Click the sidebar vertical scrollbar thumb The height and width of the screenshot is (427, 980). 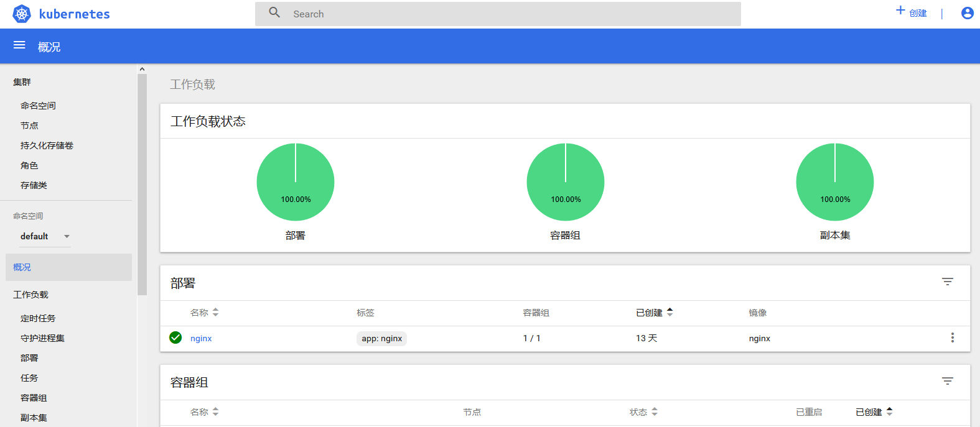tap(142, 185)
